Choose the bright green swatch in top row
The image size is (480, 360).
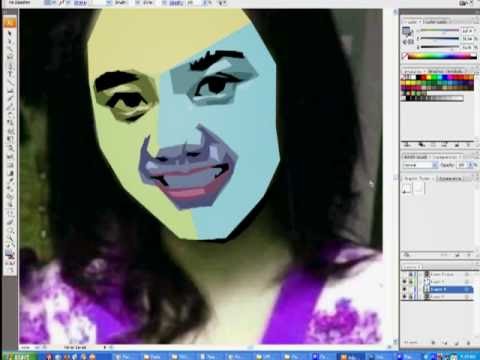433,78
